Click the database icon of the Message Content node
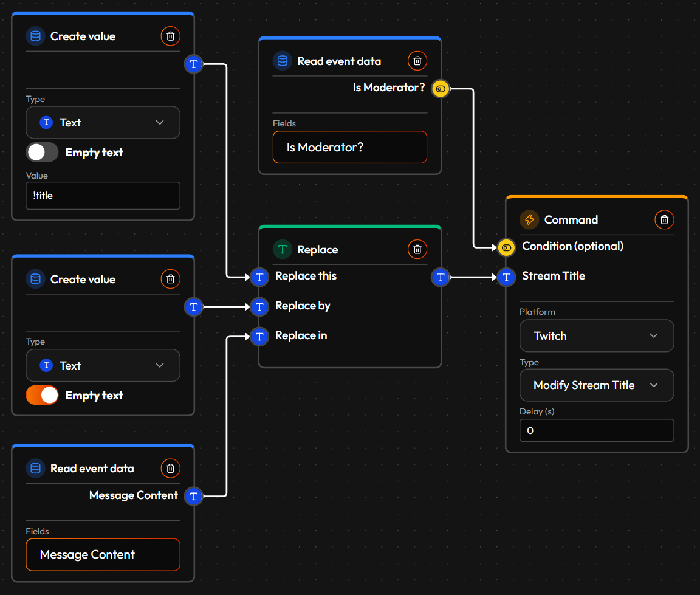Screen dimensions: 700x595 pos(36,468)
